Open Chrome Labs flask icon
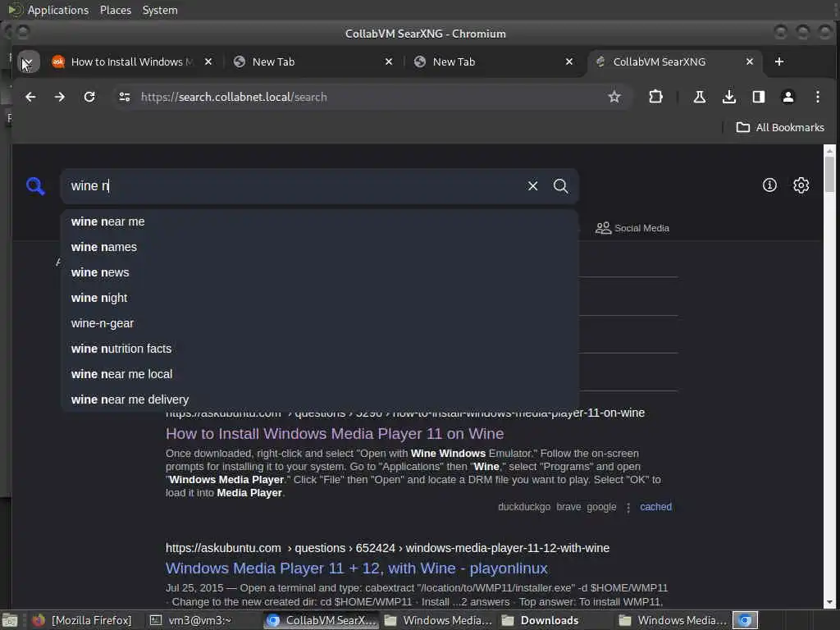This screenshot has height=630, width=840. point(699,97)
